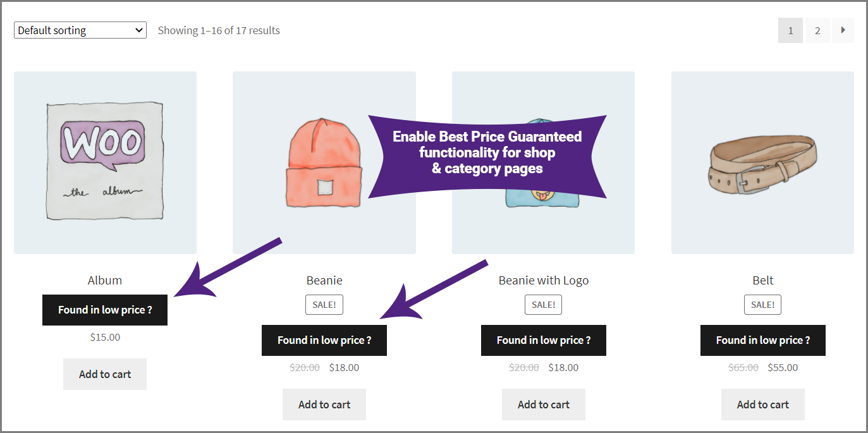Click the Album product title

point(105,280)
